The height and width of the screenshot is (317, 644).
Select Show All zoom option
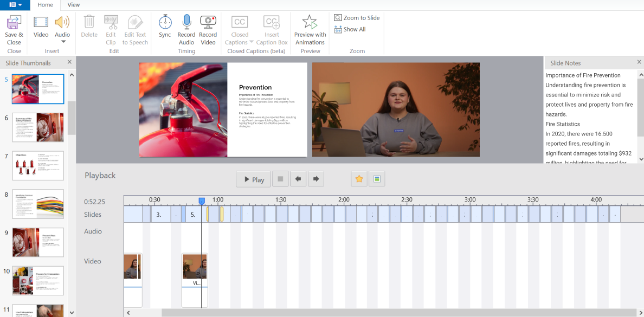point(350,30)
